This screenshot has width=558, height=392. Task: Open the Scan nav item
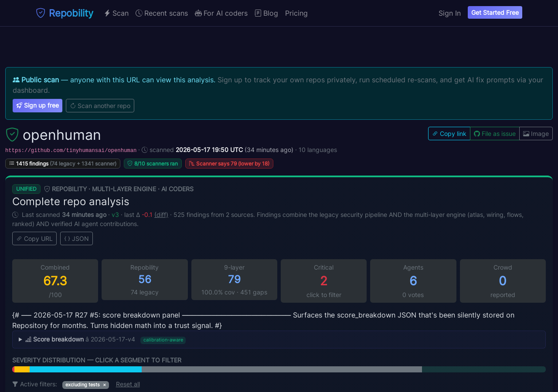(116, 13)
